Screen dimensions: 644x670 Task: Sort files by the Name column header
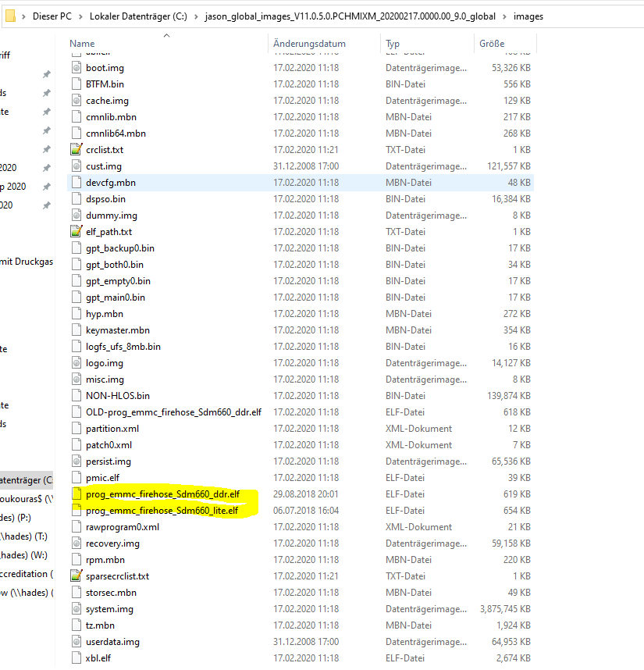click(x=82, y=44)
